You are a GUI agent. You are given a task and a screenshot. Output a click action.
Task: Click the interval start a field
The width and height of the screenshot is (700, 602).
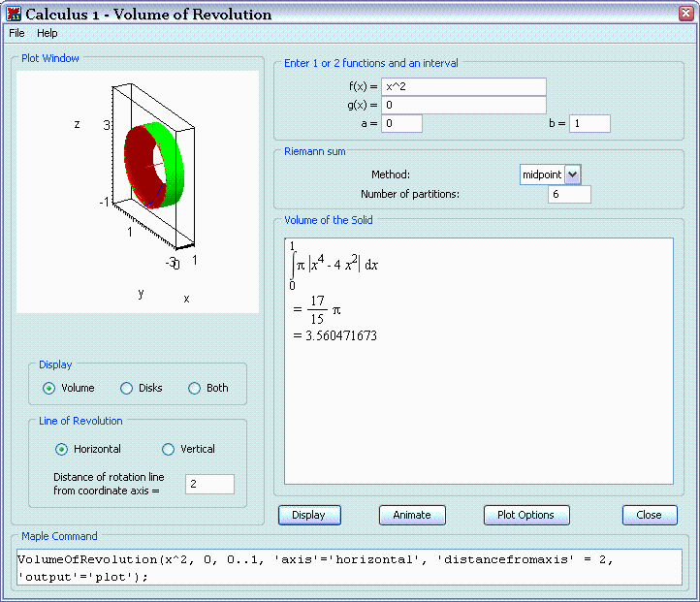click(x=401, y=123)
